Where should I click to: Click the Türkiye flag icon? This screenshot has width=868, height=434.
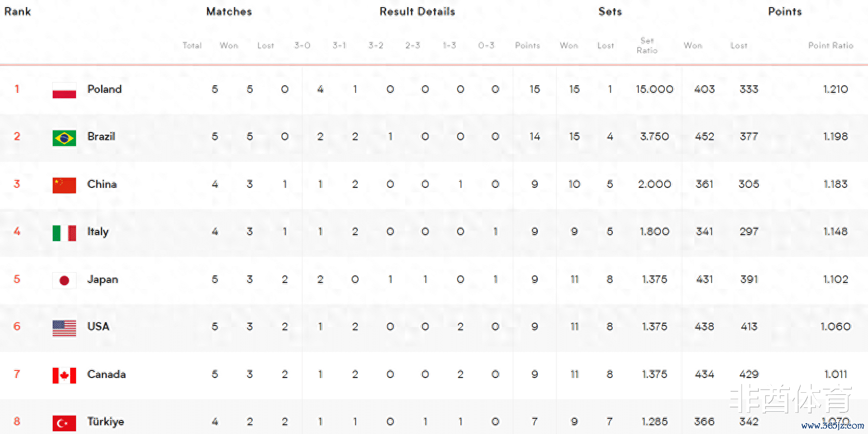tap(64, 423)
